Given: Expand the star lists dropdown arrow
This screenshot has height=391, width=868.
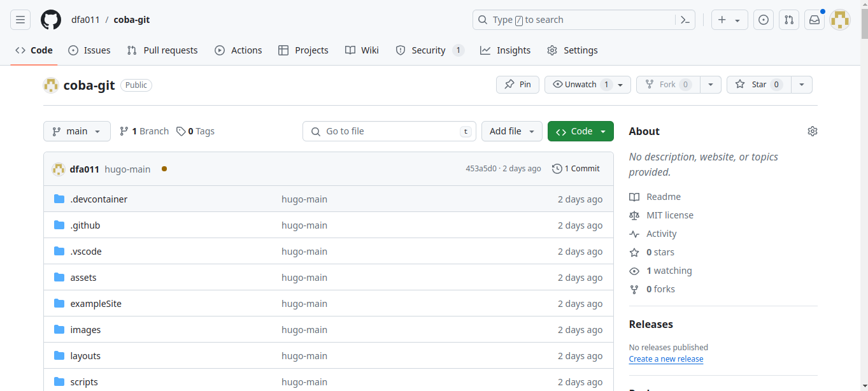Looking at the screenshot, I should (x=802, y=85).
